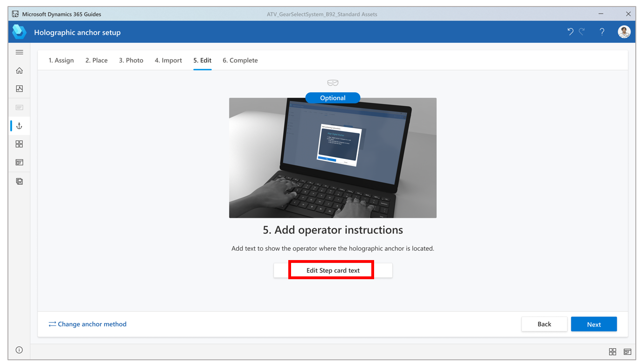Switch to card view in status bar
This screenshot has width=640, height=364.
[x=627, y=352]
